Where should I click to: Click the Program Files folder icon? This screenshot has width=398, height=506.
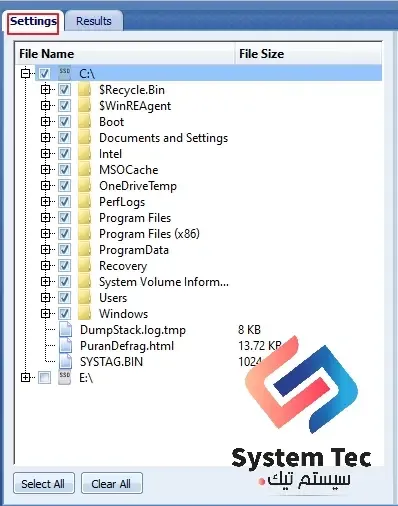click(x=85, y=218)
